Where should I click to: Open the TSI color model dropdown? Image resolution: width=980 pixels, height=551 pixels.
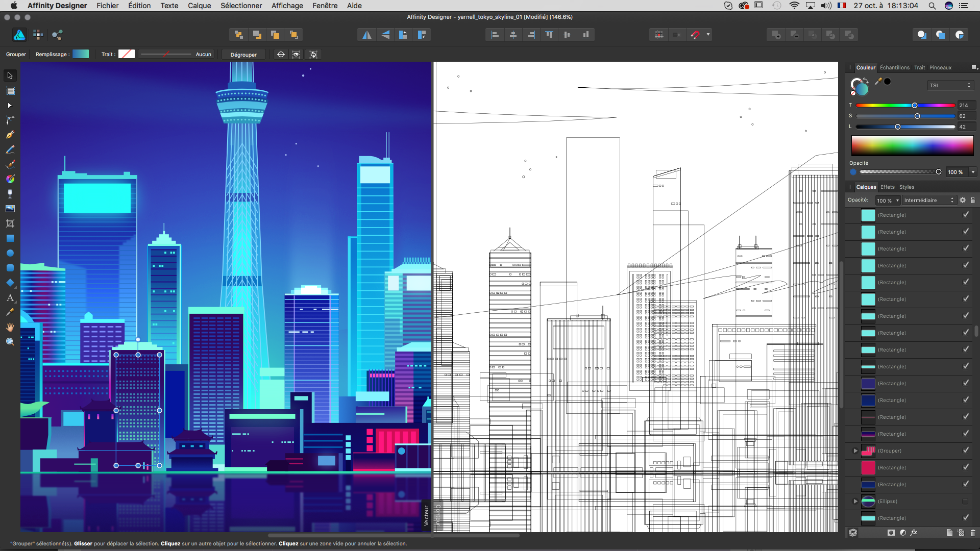[950, 85]
